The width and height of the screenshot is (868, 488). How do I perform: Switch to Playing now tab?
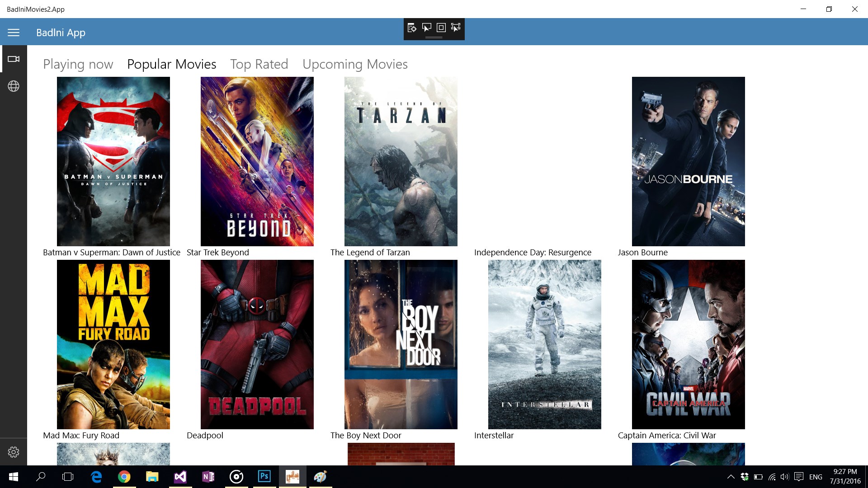(x=78, y=64)
